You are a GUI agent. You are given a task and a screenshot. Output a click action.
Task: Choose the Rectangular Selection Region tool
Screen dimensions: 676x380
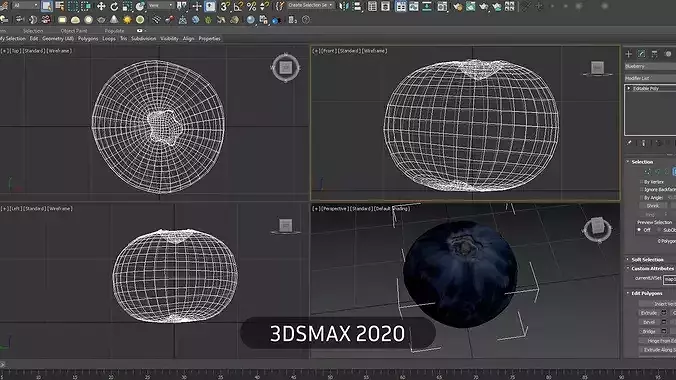pyautogui.click(x=72, y=6)
